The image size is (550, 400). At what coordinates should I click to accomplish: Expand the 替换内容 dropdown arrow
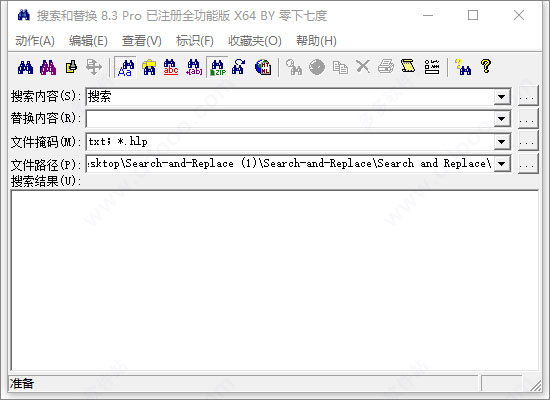click(x=502, y=119)
